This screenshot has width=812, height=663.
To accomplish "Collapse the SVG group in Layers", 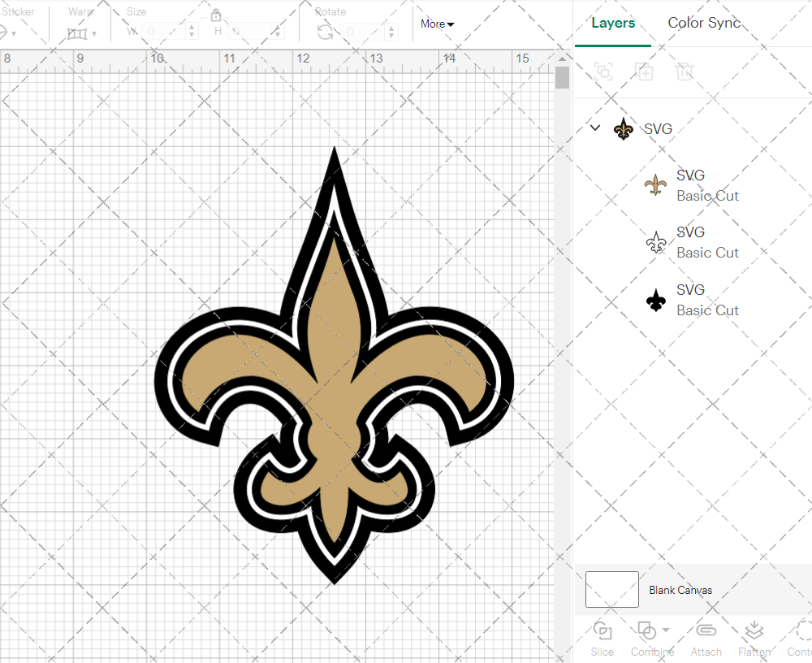I will [x=595, y=128].
